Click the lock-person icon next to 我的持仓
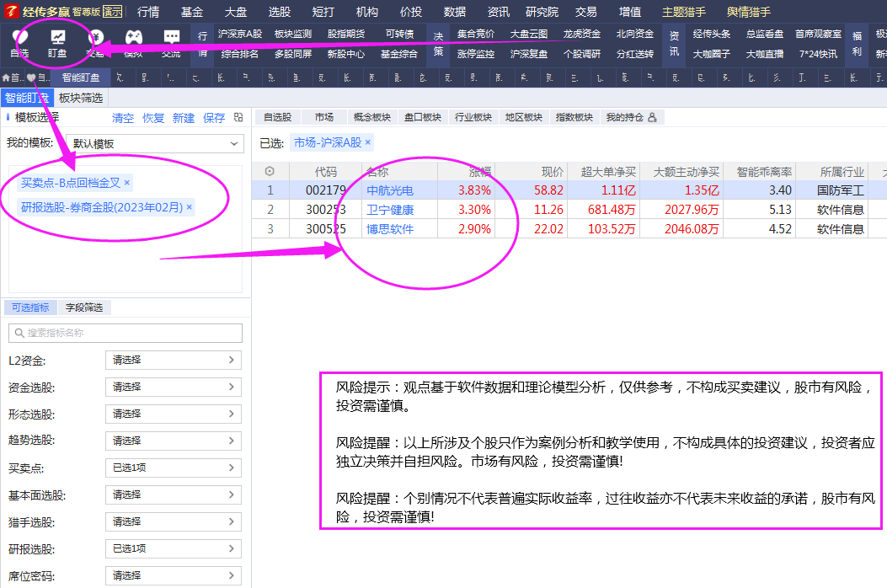Viewport: 887px width, 588px height. pyautogui.click(x=652, y=117)
